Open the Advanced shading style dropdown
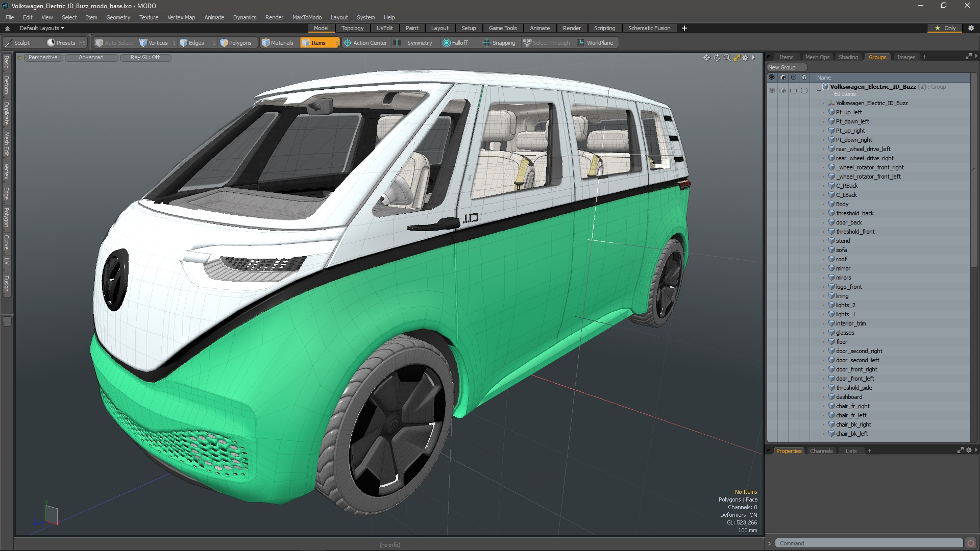The image size is (980, 551). tap(91, 57)
